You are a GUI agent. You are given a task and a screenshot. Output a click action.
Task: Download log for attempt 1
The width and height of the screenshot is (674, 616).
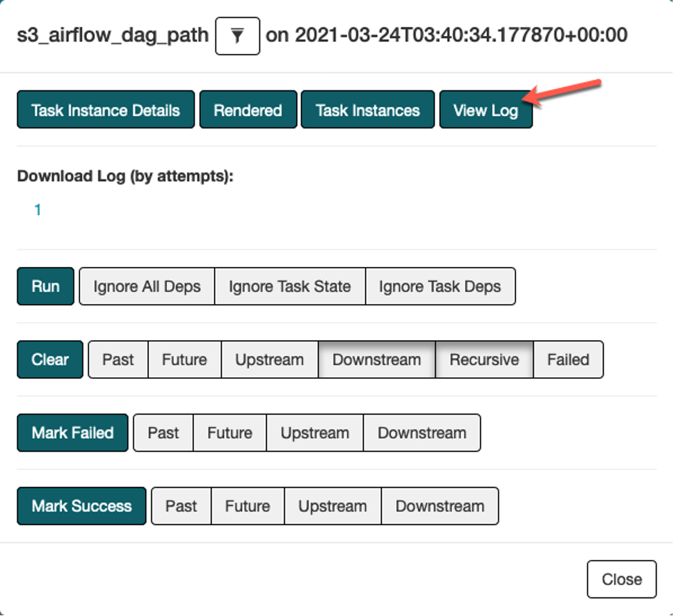point(38,210)
